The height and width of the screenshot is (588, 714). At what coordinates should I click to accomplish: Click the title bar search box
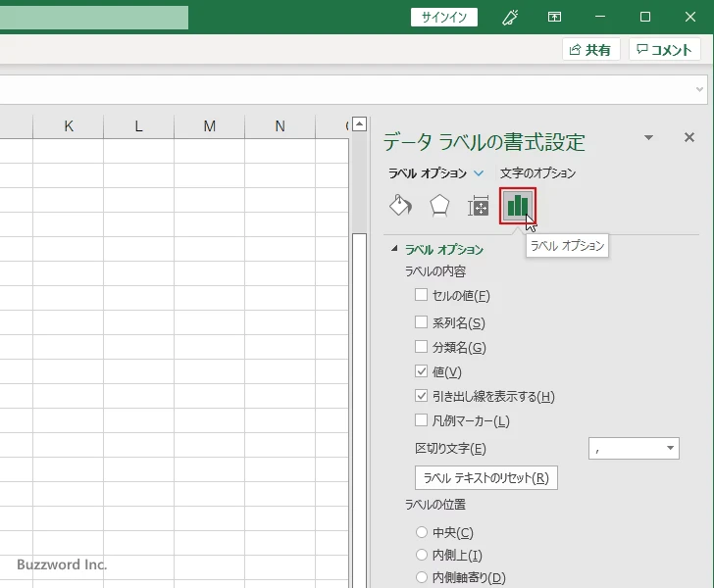[94, 18]
